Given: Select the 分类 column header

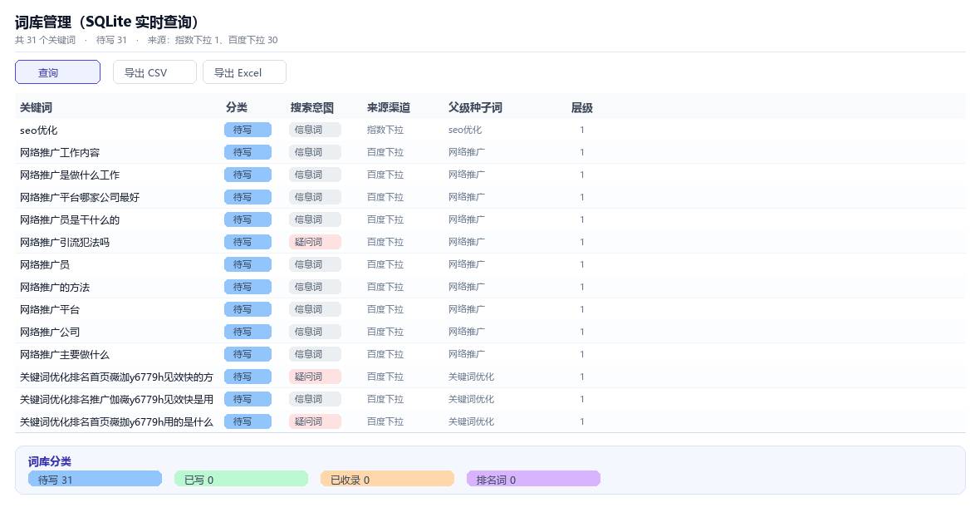Looking at the screenshot, I should pos(236,108).
